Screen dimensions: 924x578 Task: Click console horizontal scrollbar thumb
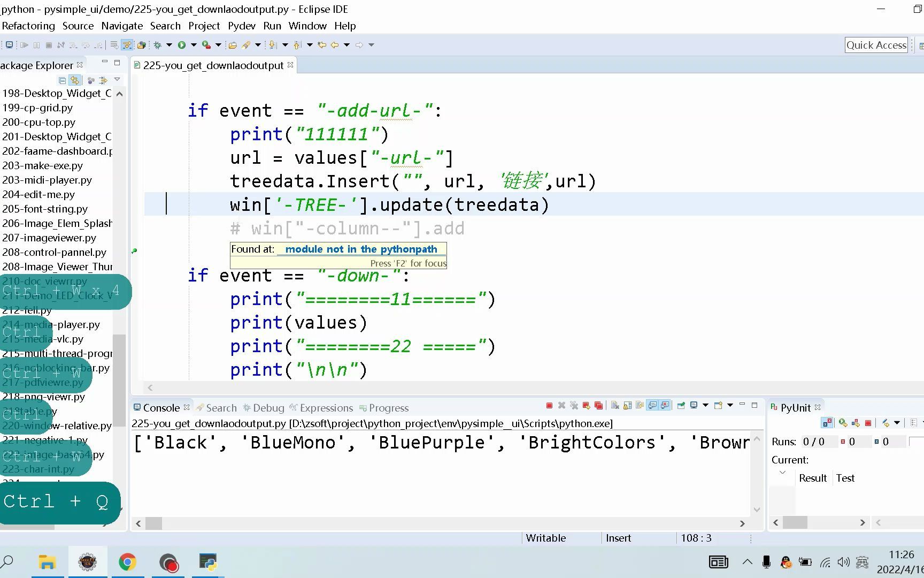pos(153,523)
